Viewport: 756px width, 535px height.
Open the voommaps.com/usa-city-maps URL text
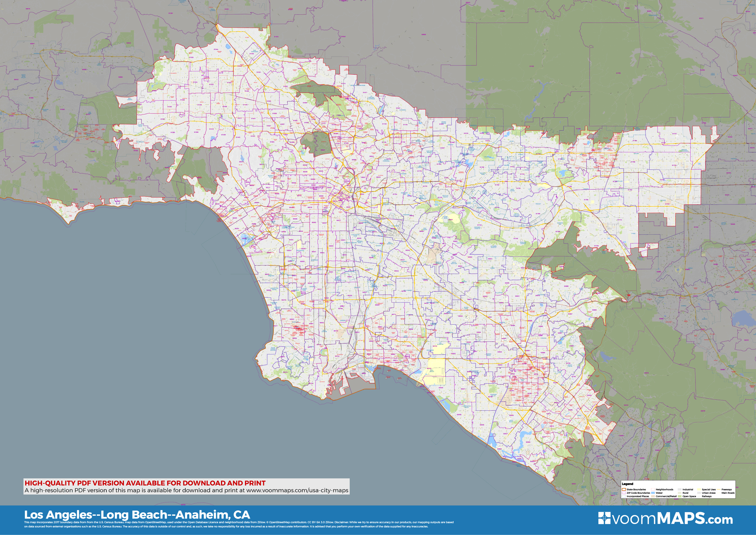coord(297,490)
